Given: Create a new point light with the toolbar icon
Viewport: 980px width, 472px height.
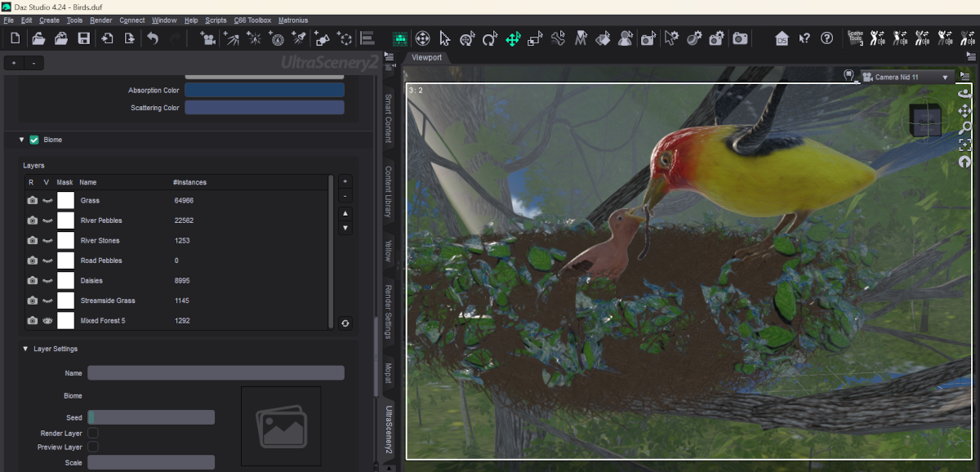Looking at the screenshot, I should pyautogui.click(x=254, y=38).
